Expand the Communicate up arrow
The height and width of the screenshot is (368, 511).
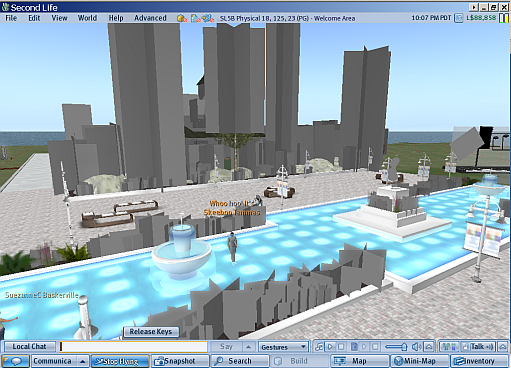click(83, 361)
